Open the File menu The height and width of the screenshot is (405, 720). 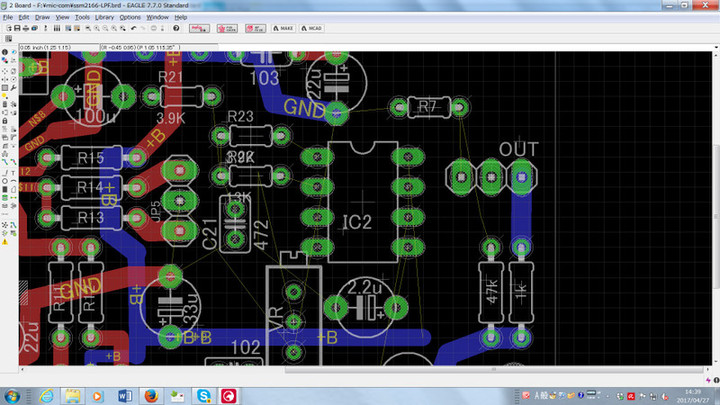coord(8,17)
